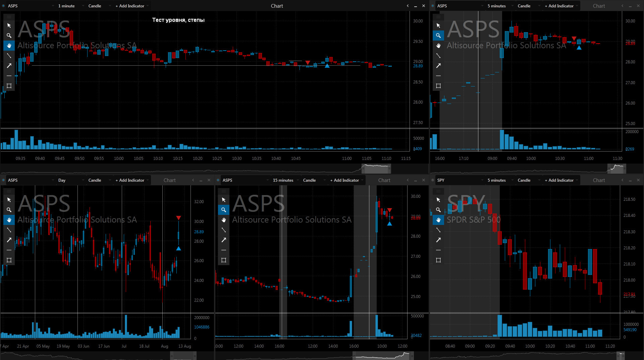Select the hand pan tool in the 1-minute chart

click(9, 46)
